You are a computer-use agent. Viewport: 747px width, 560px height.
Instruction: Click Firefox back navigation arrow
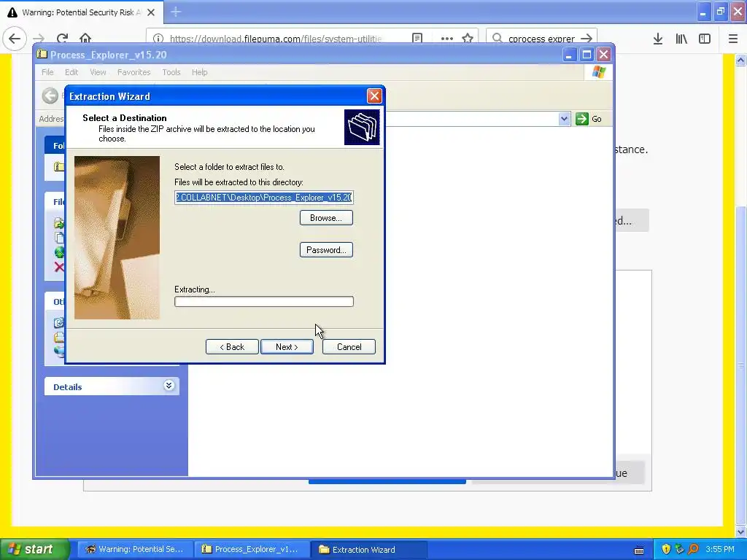[x=15, y=39]
